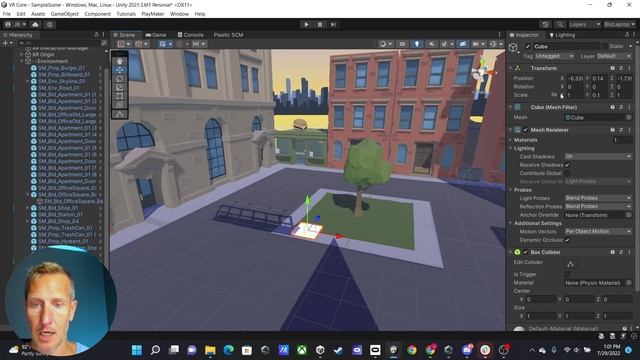Click the Hierarchy add (+) button
This screenshot has width=640, height=360.
(7, 43)
